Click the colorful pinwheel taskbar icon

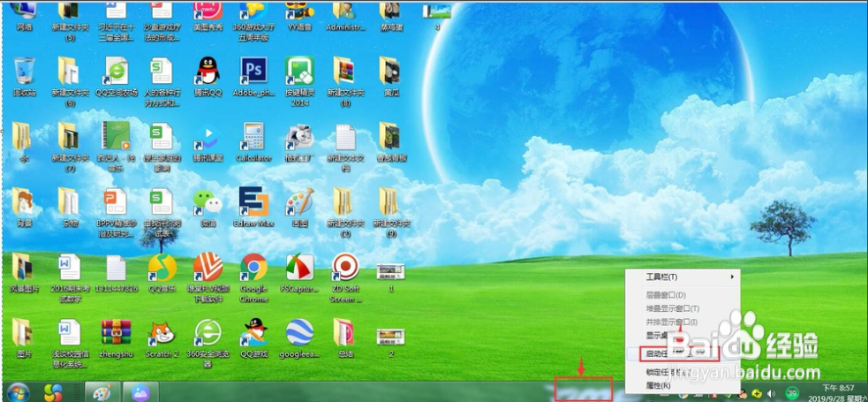click(54, 392)
